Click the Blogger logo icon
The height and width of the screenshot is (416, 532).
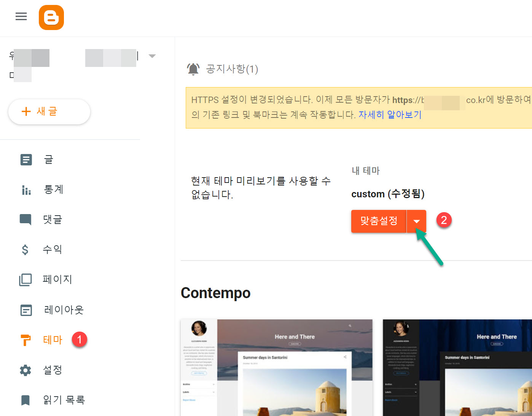[51, 17]
